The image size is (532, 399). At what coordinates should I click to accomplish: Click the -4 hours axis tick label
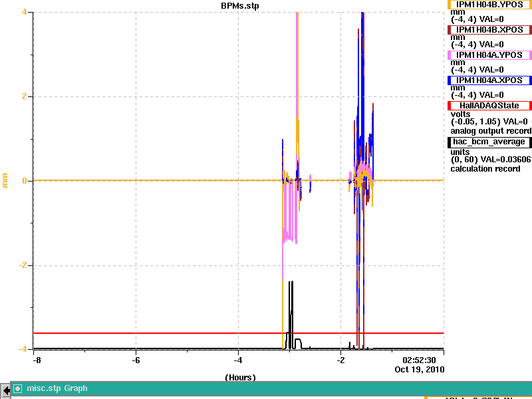point(238,360)
